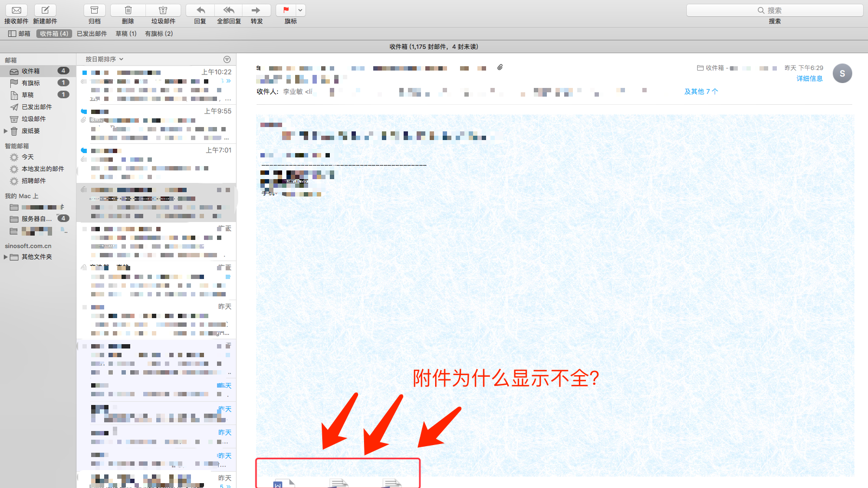This screenshot has width=868, height=488.
Task: Reply all to this message (全部回复)
Action: (229, 10)
